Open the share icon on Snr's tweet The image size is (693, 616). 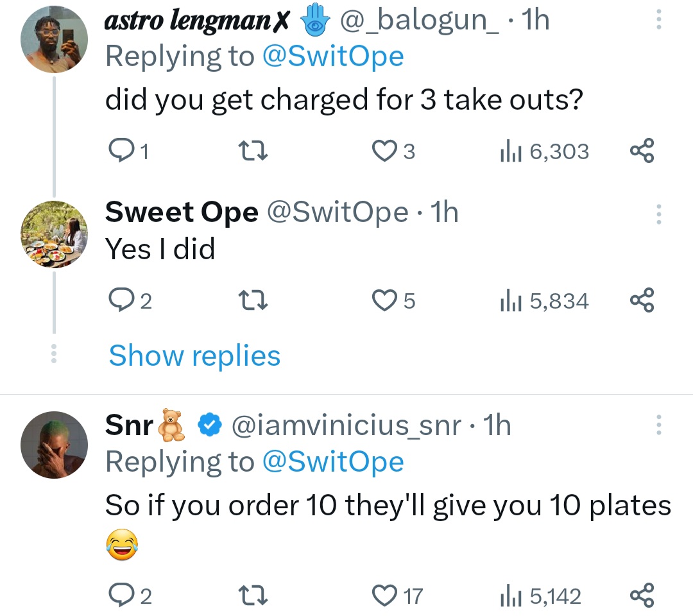click(642, 595)
